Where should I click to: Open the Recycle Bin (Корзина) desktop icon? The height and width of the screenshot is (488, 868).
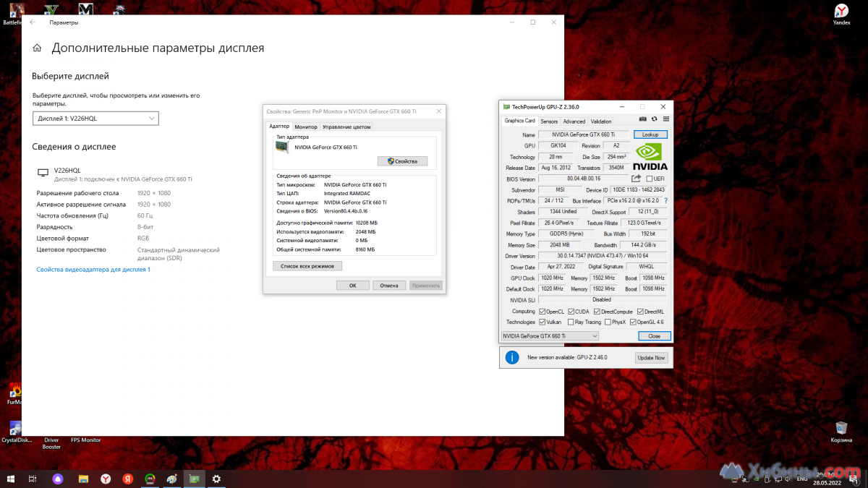tap(841, 432)
